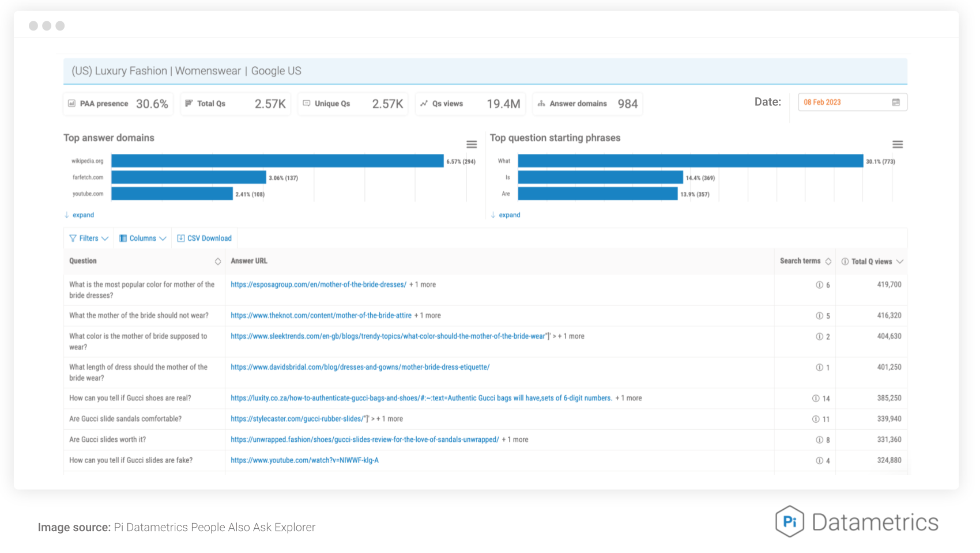
Task: Sort by the Question column sort icon
Action: coord(218,262)
